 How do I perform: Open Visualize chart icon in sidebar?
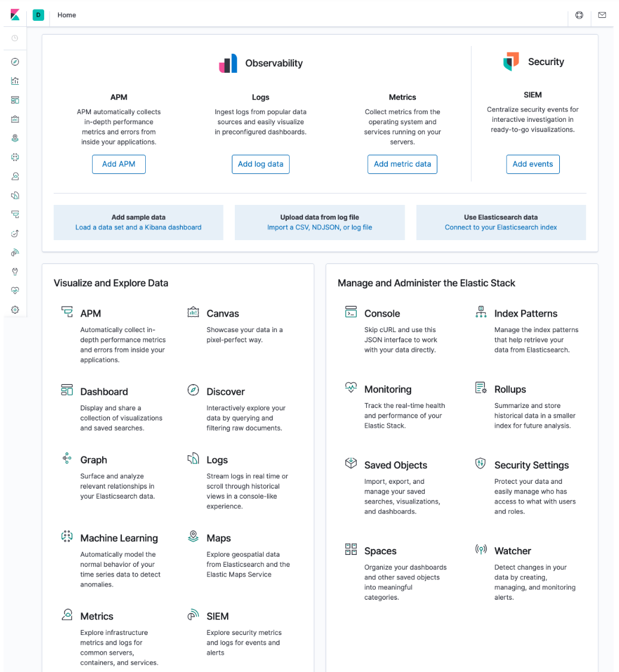15,81
